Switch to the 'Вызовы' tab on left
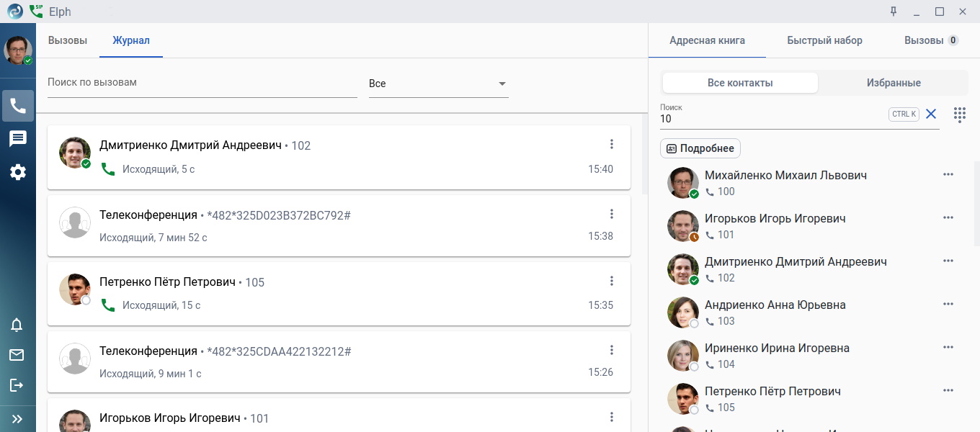The width and height of the screenshot is (980, 432). 68,40
